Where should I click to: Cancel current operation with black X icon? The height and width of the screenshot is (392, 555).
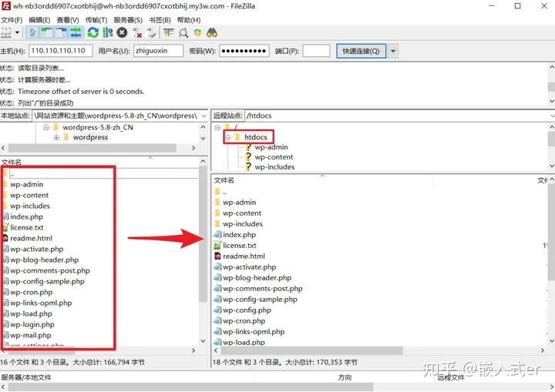(122, 32)
